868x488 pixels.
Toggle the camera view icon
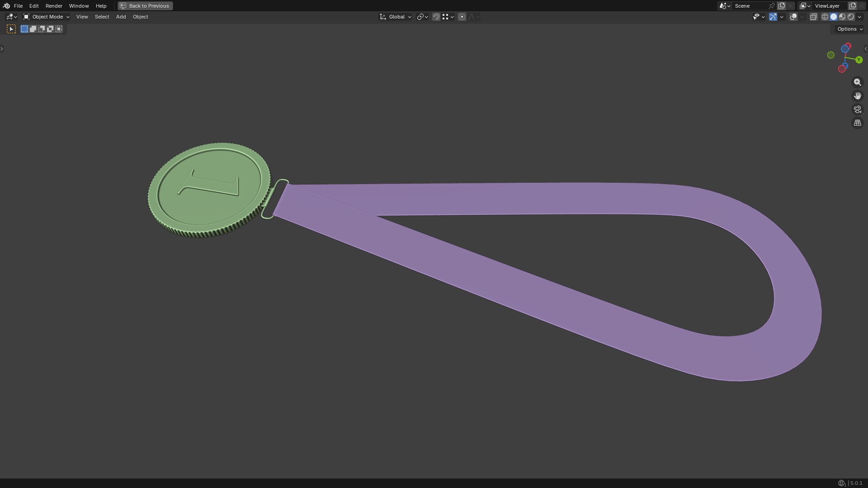(x=857, y=109)
